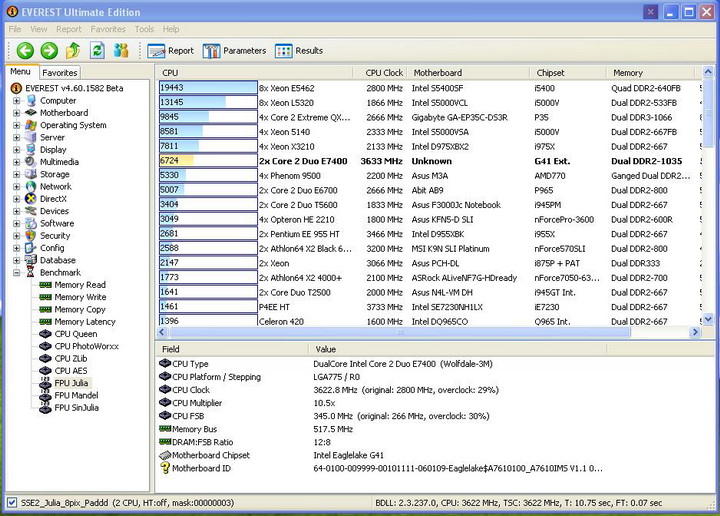Viewport: 720px width, 516px height.
Task: Select the Motherboard tree icon
Action: pyautogui.click(x=31, y=112)
